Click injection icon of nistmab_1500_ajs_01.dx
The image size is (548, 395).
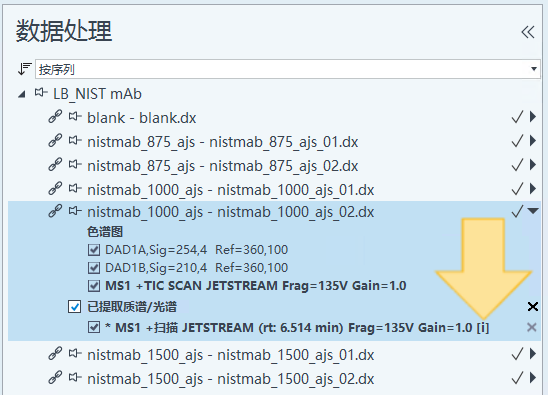tap(75, 353)
